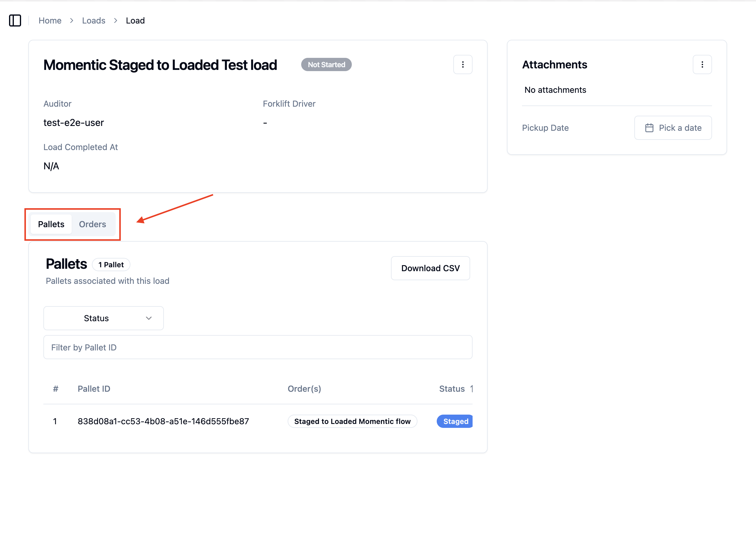This screenshot has width=756, height=549.
Task: Switch to the Pallets tab
Action: point(51,224)
